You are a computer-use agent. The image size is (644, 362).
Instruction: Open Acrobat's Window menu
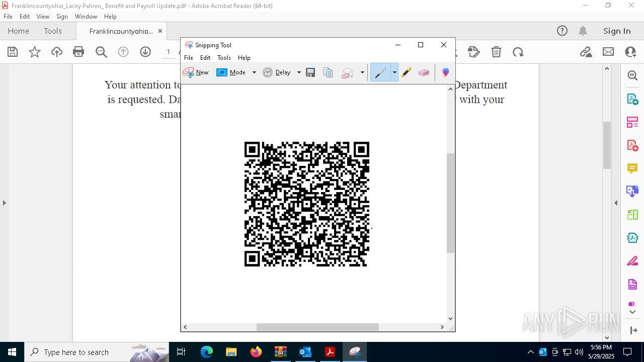(86, 17)
